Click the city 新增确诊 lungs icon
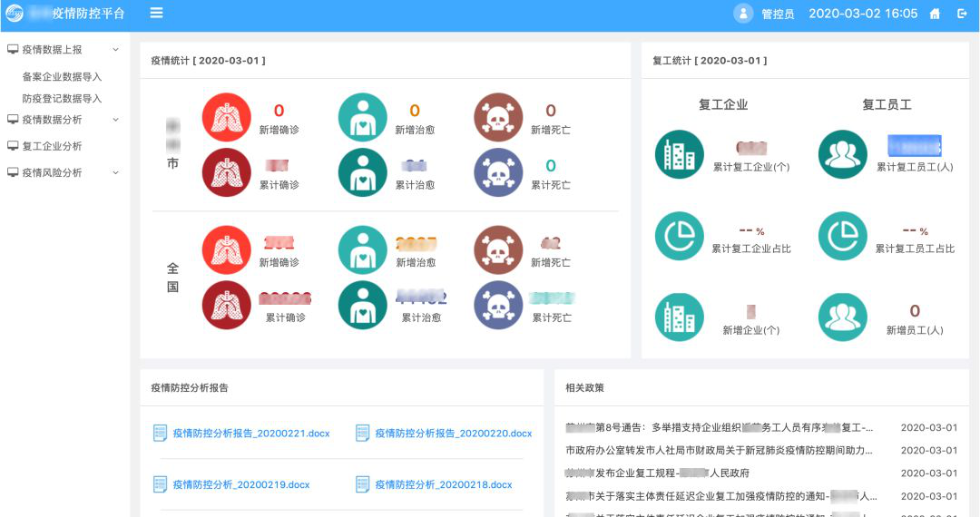This screenshot has height=517, width=980. point(226,117)
